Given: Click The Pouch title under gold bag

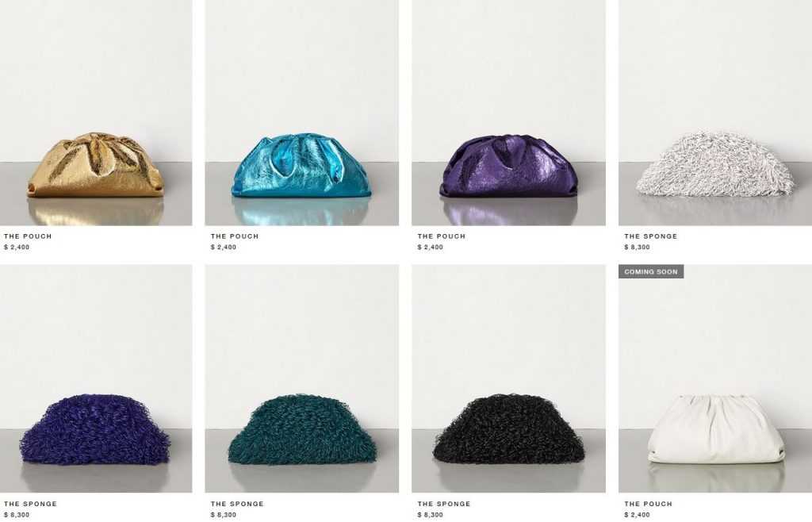Looking at the screenshot, I should [28, 236].
